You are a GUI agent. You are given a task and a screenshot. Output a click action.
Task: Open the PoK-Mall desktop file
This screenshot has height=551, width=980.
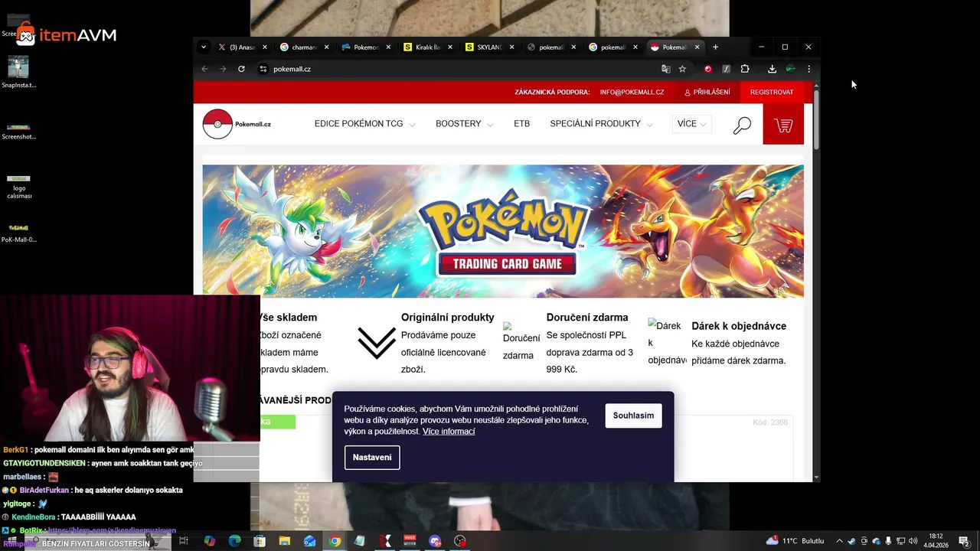[x=19, y=233]
